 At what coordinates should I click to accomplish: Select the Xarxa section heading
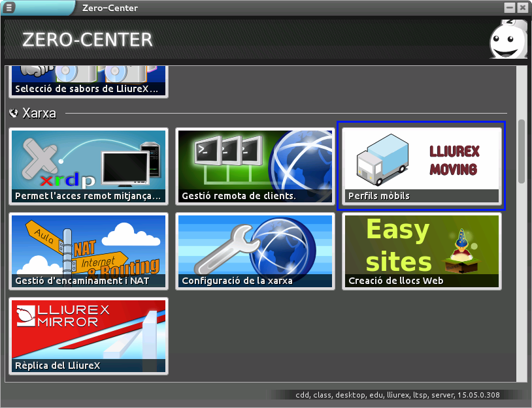pos(39,113)
